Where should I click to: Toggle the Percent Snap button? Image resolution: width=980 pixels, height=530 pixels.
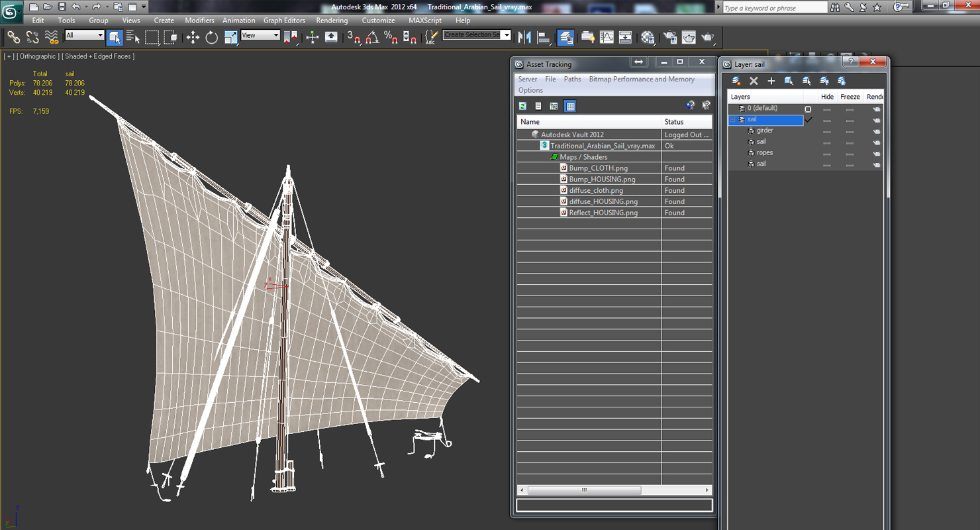point(391,37)
